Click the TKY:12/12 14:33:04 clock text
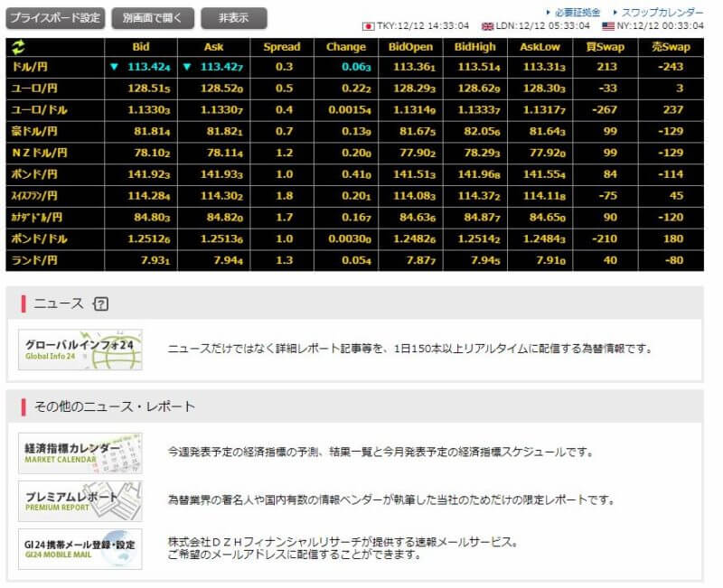723x588 pixels. pyautogui.click(x=423, y=26)
